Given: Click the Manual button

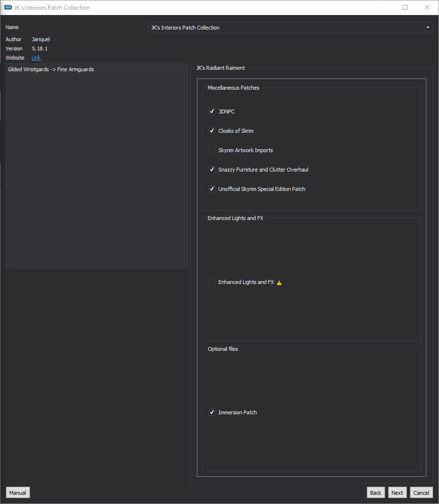Looking at the screenshot, I should 17,492.
